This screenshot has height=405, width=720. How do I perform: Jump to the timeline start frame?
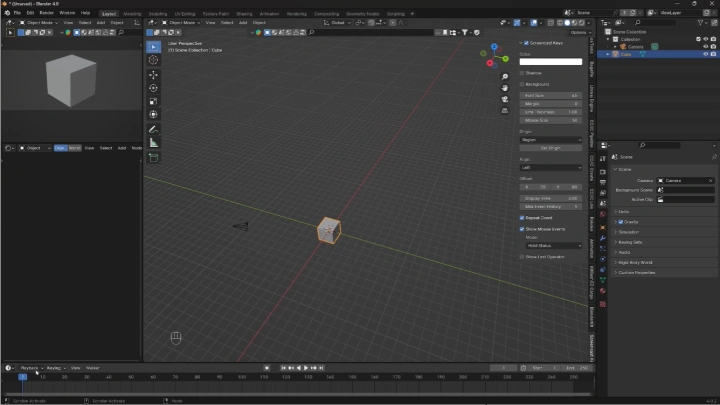283,368
